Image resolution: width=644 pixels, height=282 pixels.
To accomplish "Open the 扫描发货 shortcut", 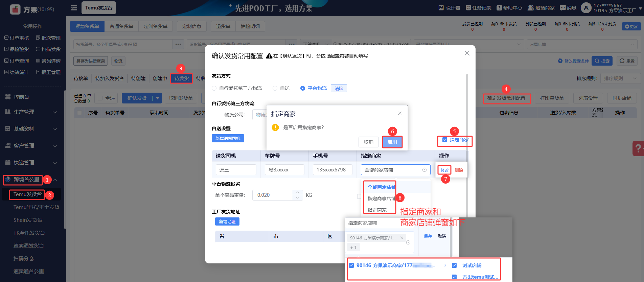I will 48,49.
